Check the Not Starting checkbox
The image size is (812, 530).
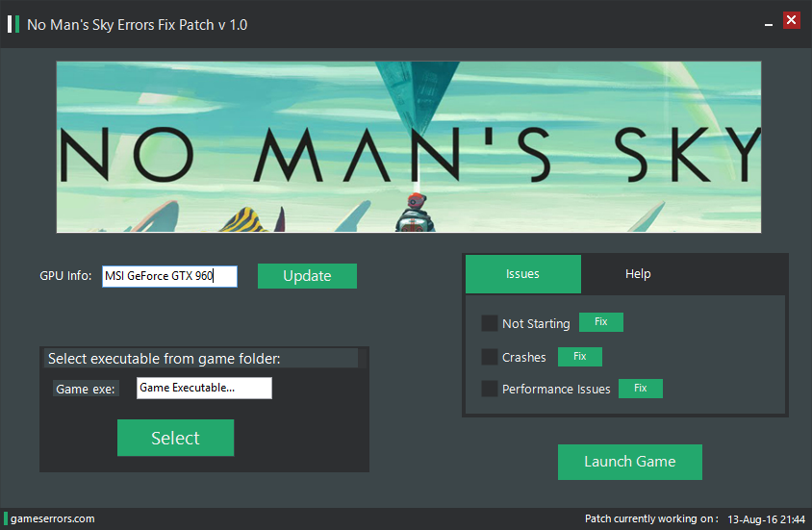(x=490, y=323)
